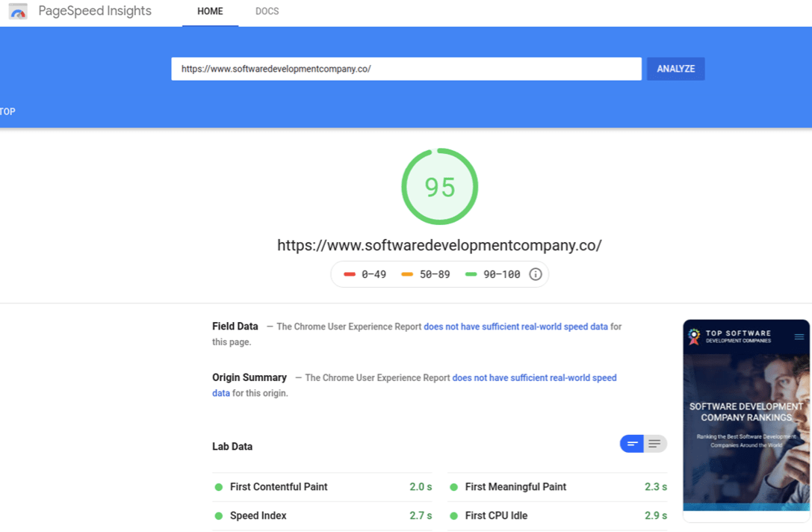This screenshot has width=812, height=532.
Task: Click the analyzed URL heading below score
Action: click(440, 245)
